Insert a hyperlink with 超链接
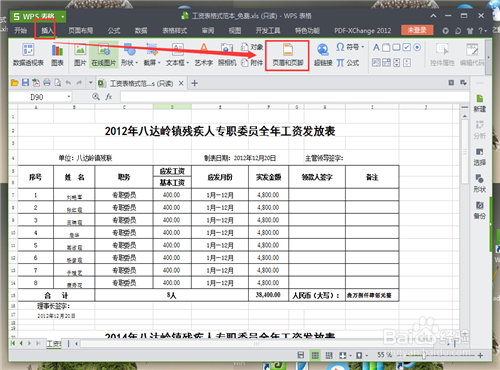The width and height of the screenshot is (500, 370). pyautogui.click(x=323, y=55)
